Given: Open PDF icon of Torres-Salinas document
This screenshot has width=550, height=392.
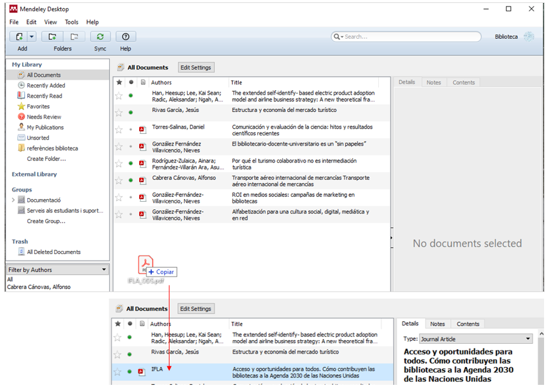Looking at the screenshot, I should pos(143,130).
